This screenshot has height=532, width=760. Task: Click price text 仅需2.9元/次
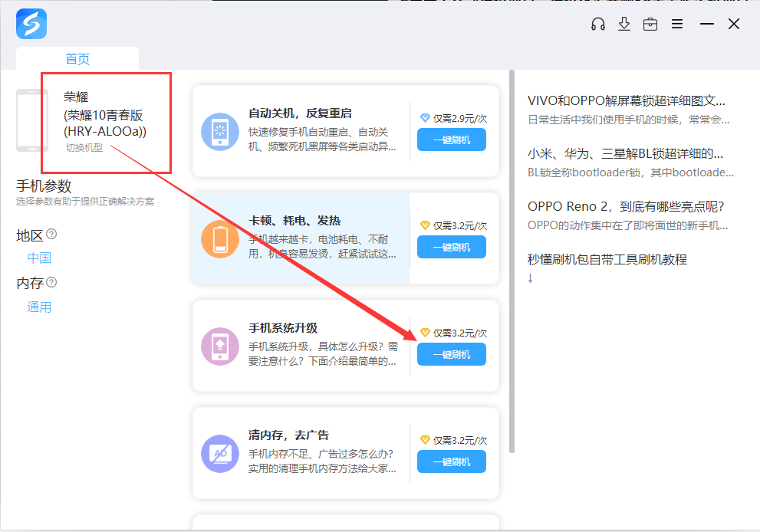coord(460,118)
